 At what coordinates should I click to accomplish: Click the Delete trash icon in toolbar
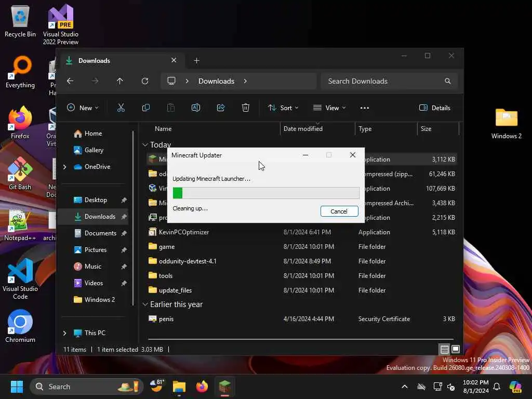pyautogui.click(x=246, y=108)
